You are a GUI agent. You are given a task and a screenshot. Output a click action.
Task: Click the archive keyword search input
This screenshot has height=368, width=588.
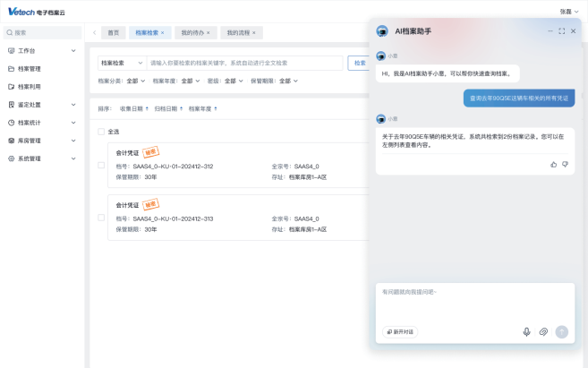(244, 63)
